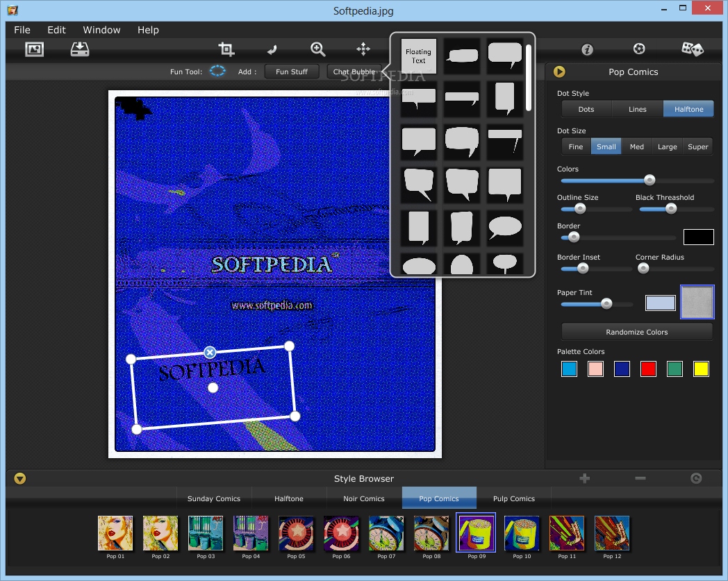Screen dimensions: 728x581
Task: Open the File menu
Action: coord(22,30)
